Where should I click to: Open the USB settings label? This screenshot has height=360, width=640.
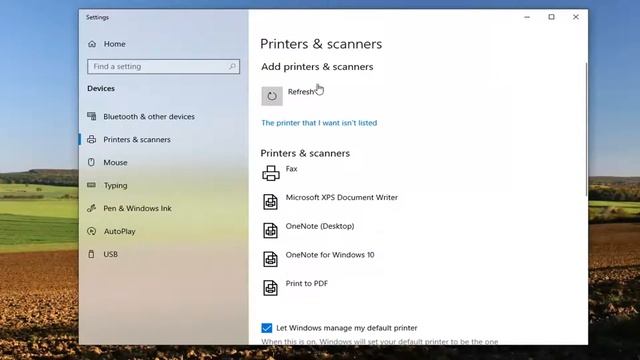point(110,254)
